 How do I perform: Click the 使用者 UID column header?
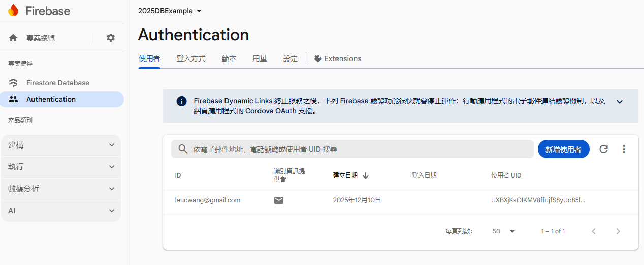pyautogui.click(x=506, y=175)
